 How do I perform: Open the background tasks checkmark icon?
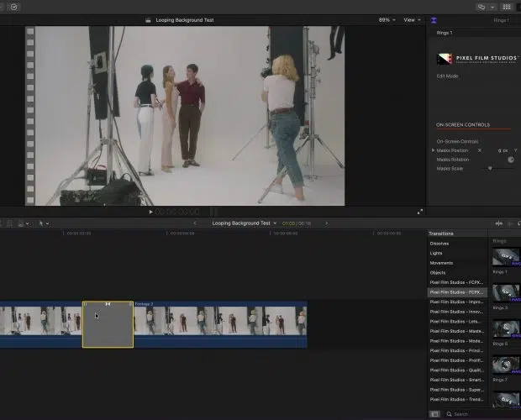[14, 7]
